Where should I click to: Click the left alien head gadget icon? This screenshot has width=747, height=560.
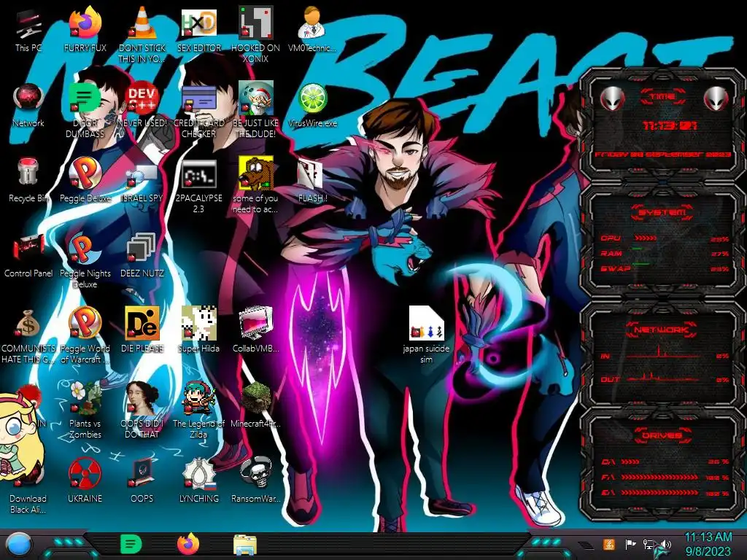coord(612,98)
